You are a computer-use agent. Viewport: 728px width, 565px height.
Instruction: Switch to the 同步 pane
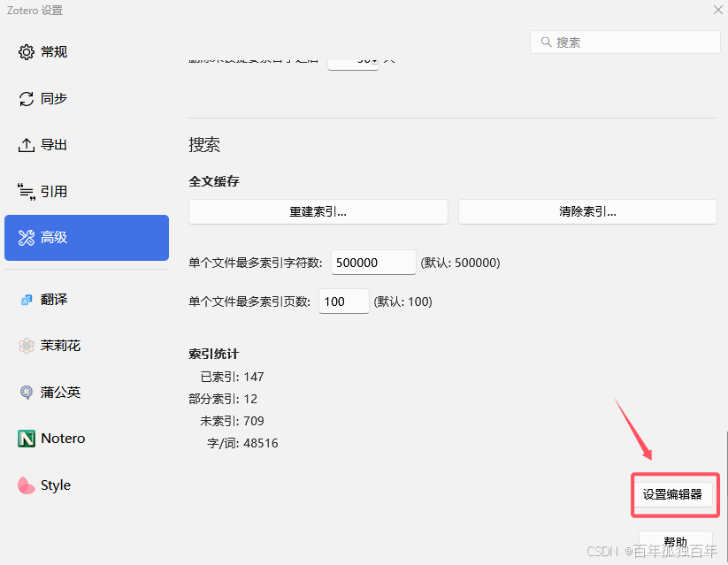coord(87,98)
